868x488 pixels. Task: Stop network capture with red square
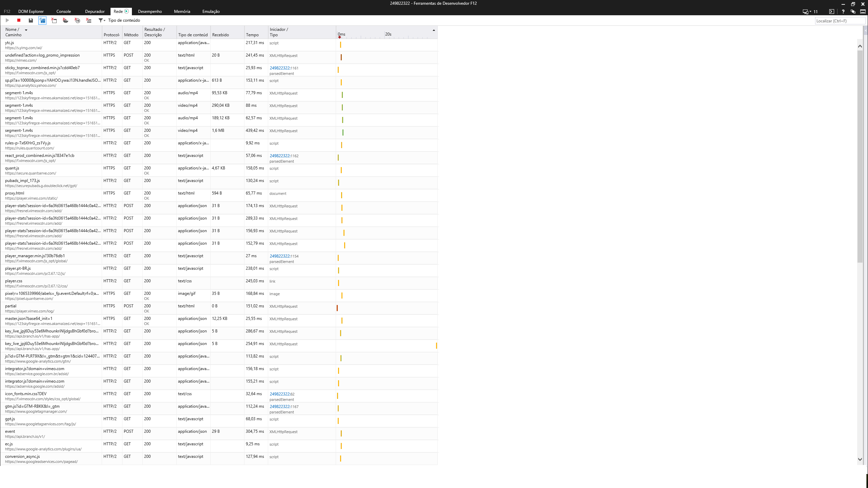pos(19,20)
